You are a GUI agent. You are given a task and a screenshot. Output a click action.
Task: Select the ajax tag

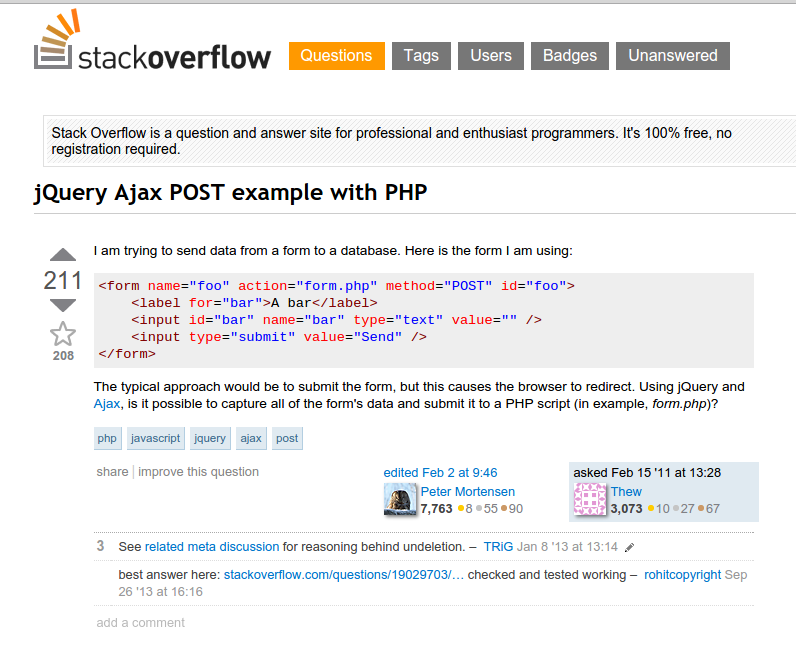pyautogui.click(x=251, y=438)
